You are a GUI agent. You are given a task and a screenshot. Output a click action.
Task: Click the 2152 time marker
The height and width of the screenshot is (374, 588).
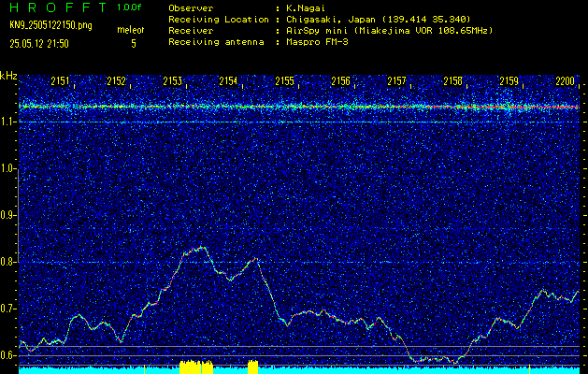(x=116, y=81)
